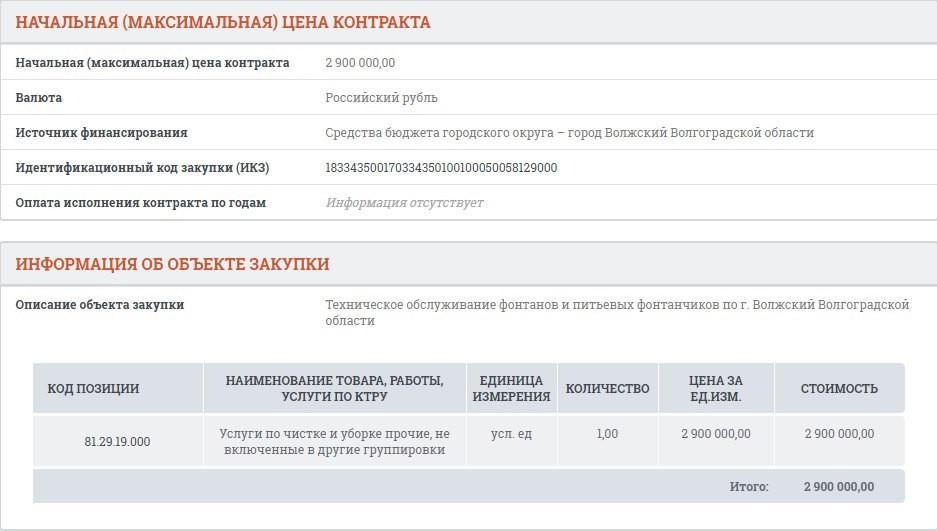This screenshot has height=531, width=937.
Task: Click 'Информация отсутствует' italic text
Action: (x=405, y=202)
